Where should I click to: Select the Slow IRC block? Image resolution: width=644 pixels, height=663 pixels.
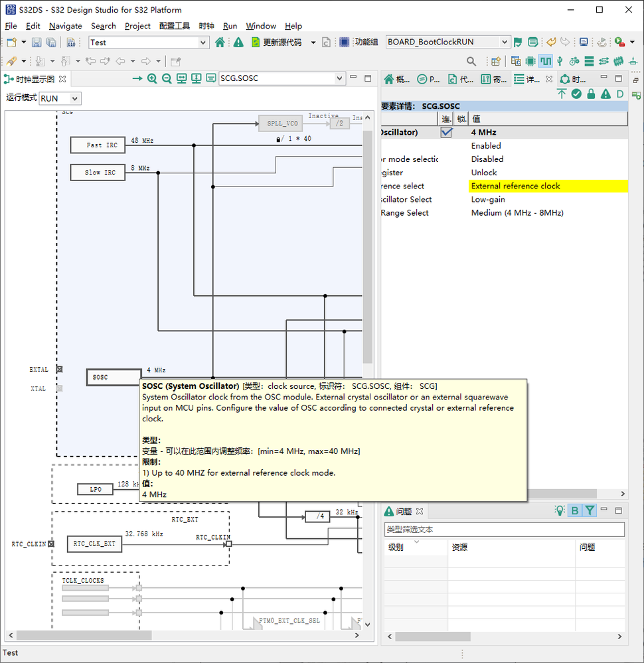98,173
